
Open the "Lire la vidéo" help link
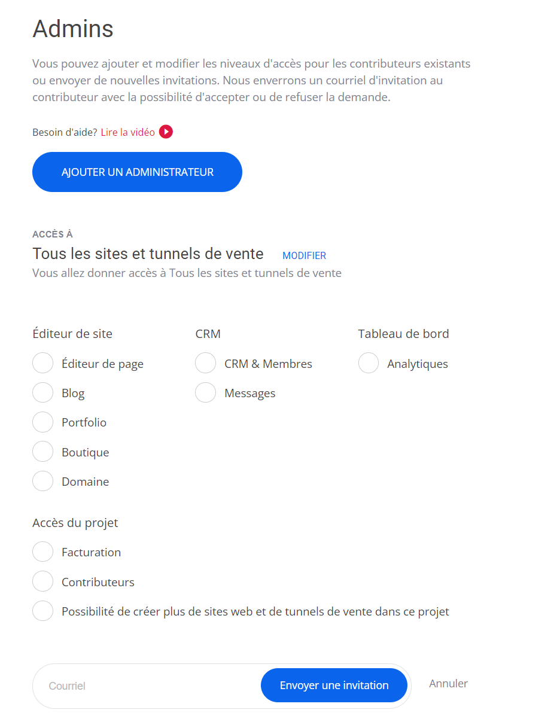pyautogui.click(x=127, y=132)
